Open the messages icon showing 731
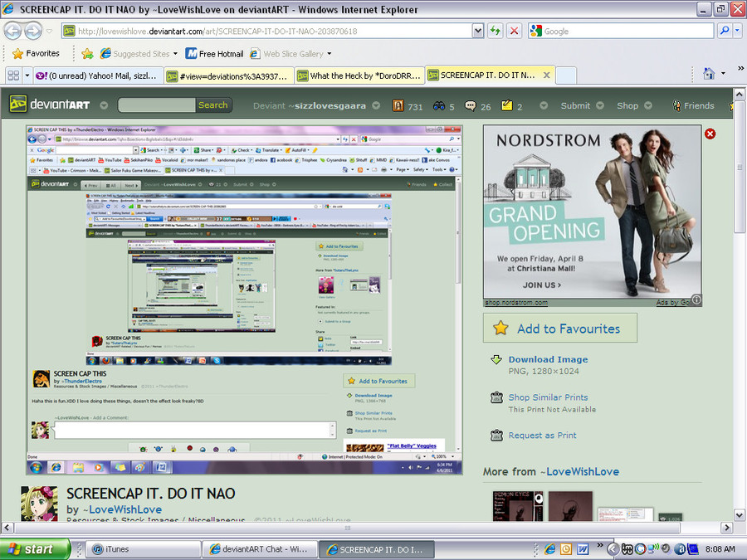 pyautogui.click(x=398, y=105)
